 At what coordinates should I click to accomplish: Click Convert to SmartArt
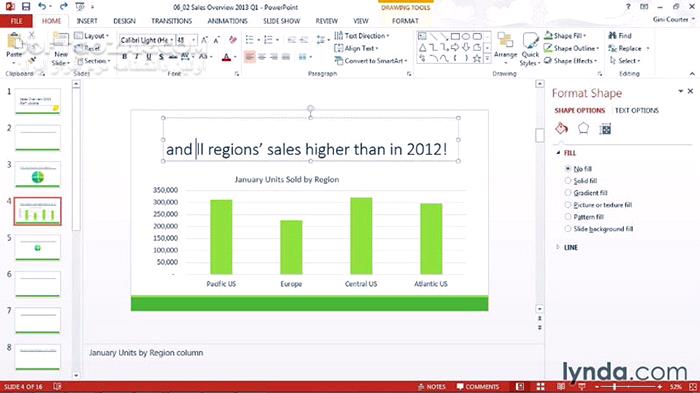(x=371, y=61)
